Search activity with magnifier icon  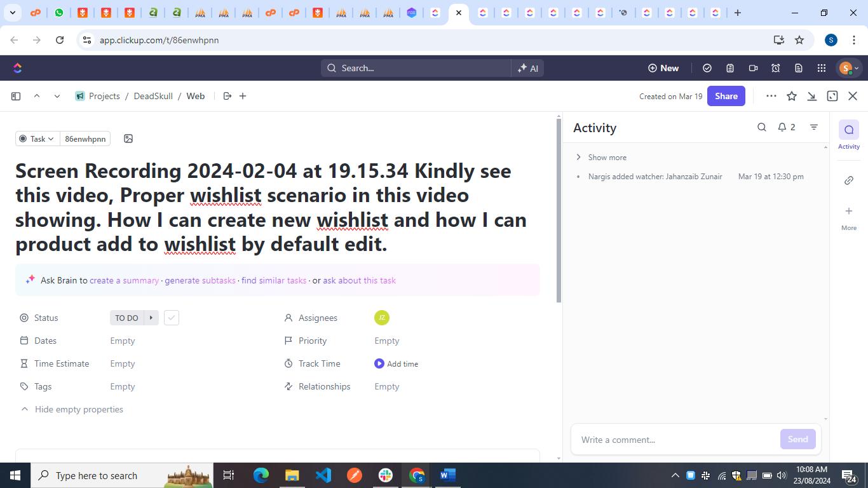pos(762,127)
